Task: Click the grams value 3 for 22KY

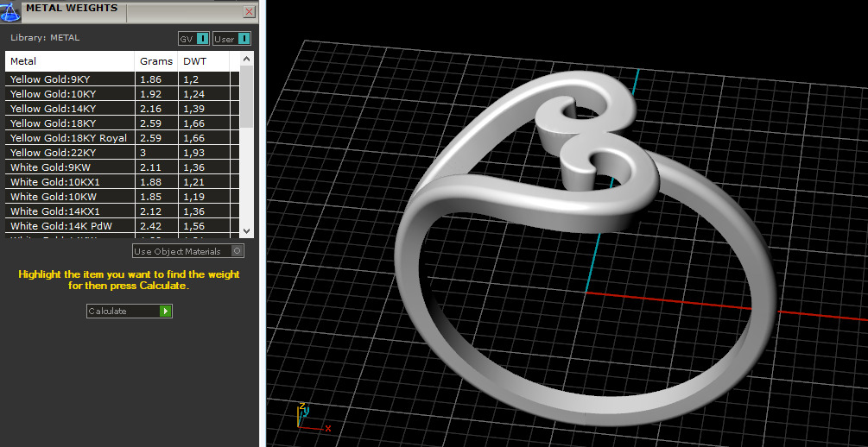Action: 143,152
